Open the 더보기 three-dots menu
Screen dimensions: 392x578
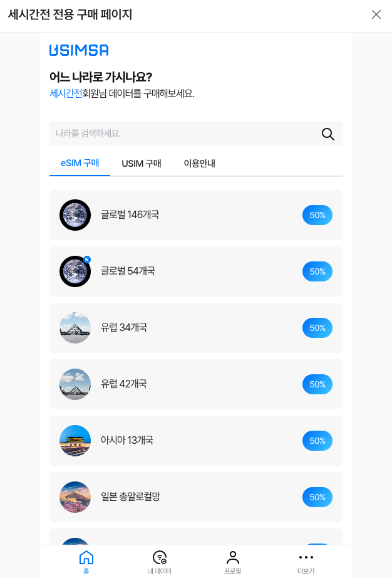306,557
